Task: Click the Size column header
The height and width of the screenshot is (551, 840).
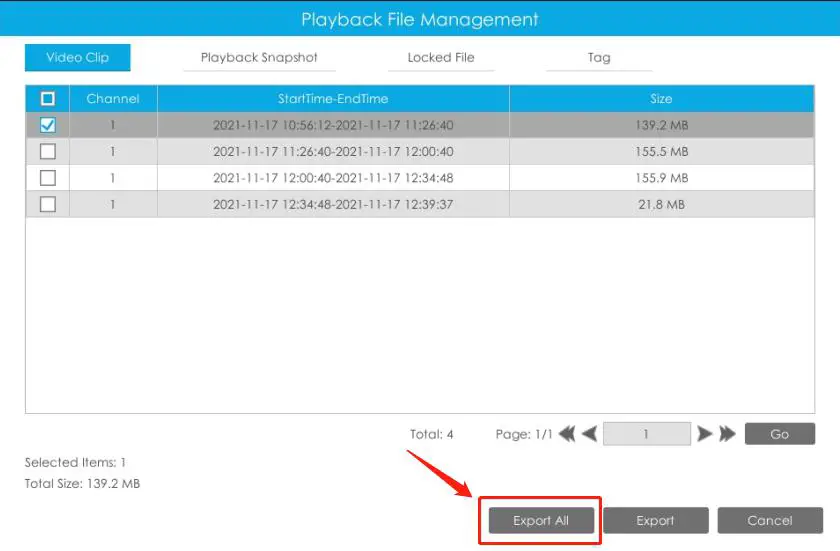Action: point(662,99)
